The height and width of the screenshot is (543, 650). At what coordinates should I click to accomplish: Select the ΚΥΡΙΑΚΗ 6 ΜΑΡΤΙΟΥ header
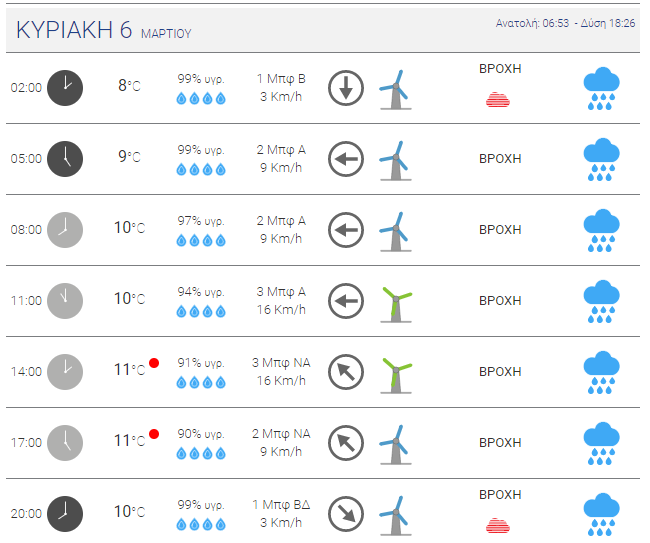pos(104,30)
